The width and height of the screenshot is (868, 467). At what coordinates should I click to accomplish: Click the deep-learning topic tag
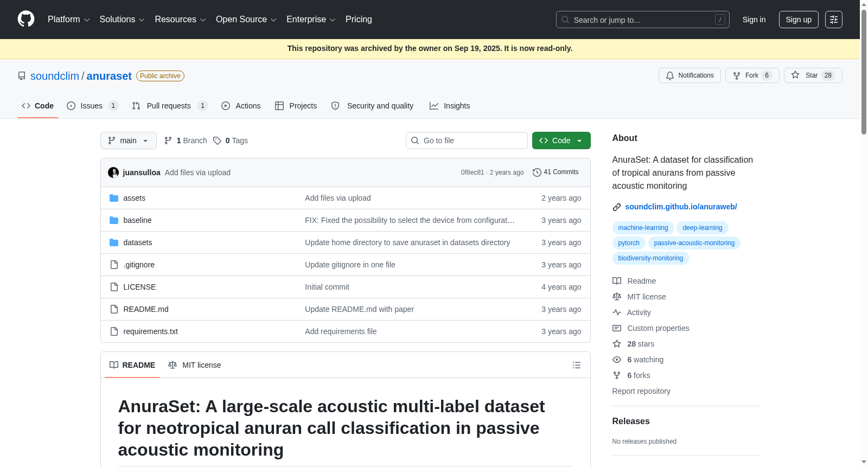coord(703,228)
